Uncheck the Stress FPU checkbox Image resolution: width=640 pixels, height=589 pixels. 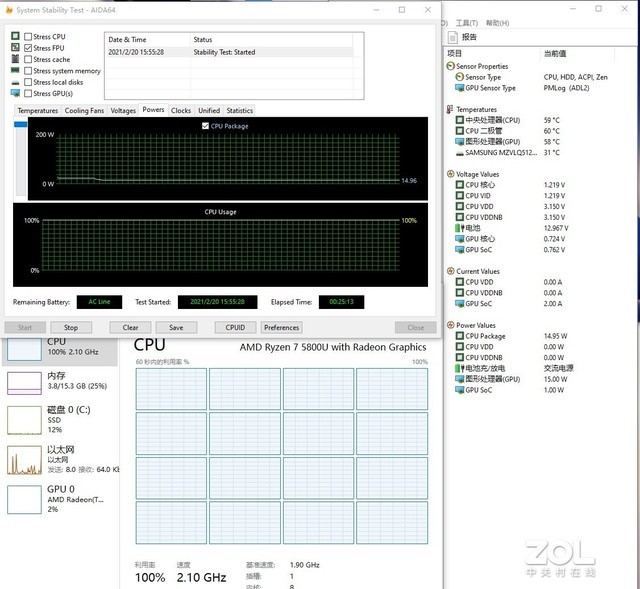click(x=28, y=48)
